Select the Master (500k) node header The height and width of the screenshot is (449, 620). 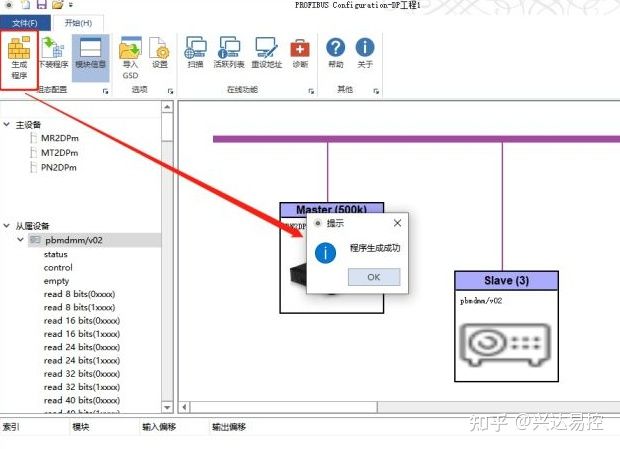332,209
